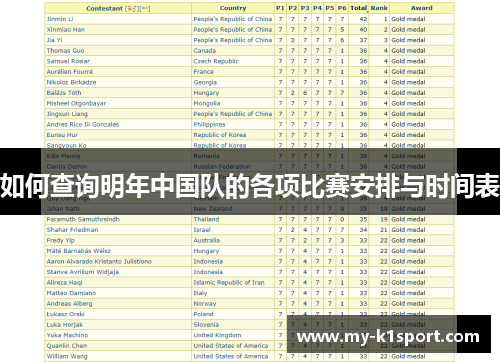The width and height of the screenshot is (500, 362).
Task: Open Hungary link in Balázs Tóth's row
Action: point(206,93)
